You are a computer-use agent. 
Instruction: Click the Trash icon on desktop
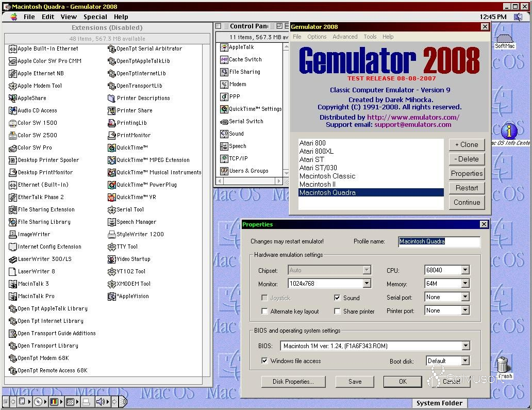pyautogui.click(x=503, y=365)
